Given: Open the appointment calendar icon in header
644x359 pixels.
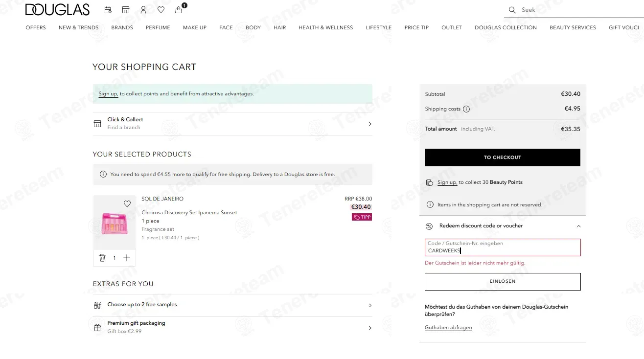Looking at the screenshot, I should coord(108,10).
